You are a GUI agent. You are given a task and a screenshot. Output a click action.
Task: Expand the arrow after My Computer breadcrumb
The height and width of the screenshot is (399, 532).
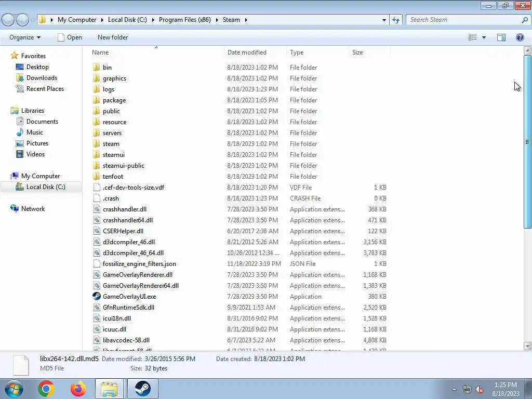102,20
